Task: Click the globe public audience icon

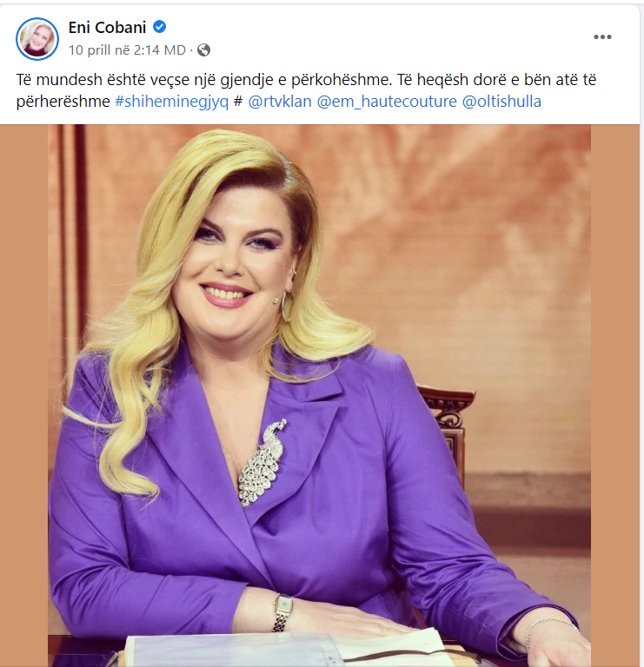Action: pos(204,50)
